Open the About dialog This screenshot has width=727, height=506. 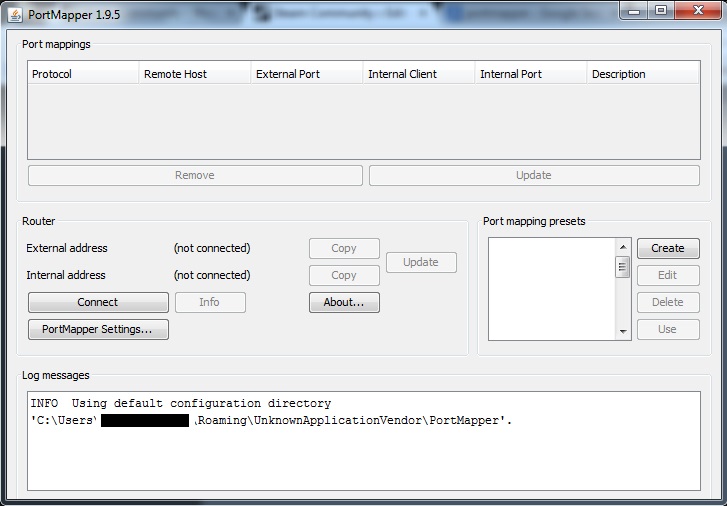pos(344,302)
